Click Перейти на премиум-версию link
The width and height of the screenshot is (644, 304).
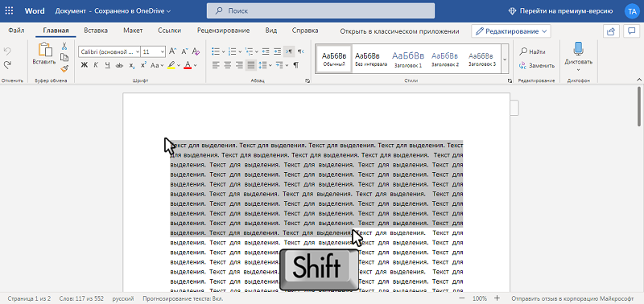coord(561,11)
